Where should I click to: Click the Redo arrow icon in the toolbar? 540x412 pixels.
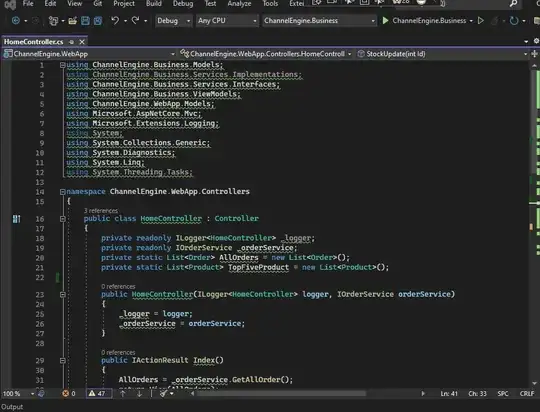click(135, 21)
